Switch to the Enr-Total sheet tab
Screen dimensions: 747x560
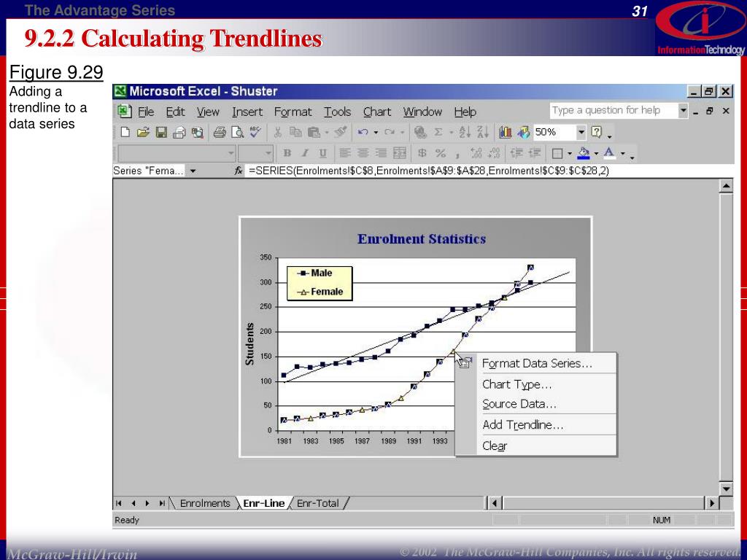[x=318, y=503]
